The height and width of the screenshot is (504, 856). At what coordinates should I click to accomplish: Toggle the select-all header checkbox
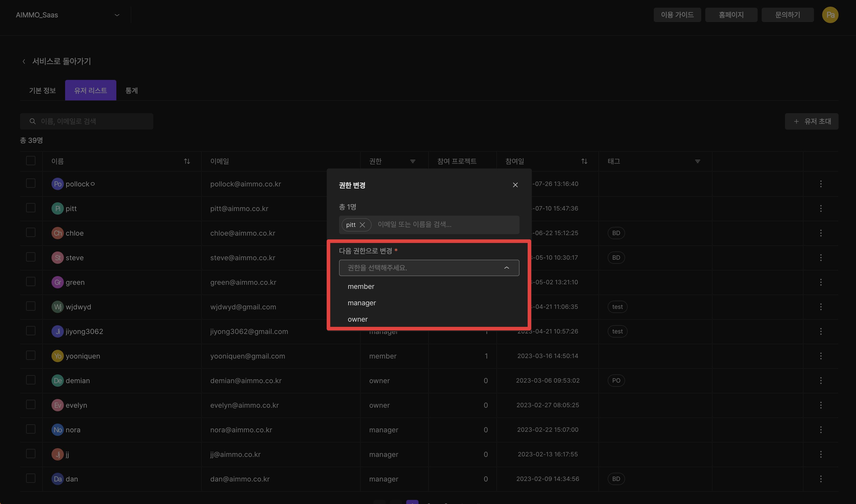(x=30, y=161)
